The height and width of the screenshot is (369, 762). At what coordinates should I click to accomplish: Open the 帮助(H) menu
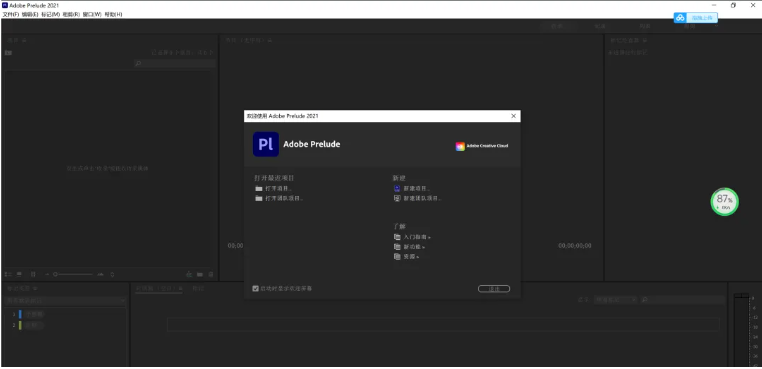coord(113,15)
